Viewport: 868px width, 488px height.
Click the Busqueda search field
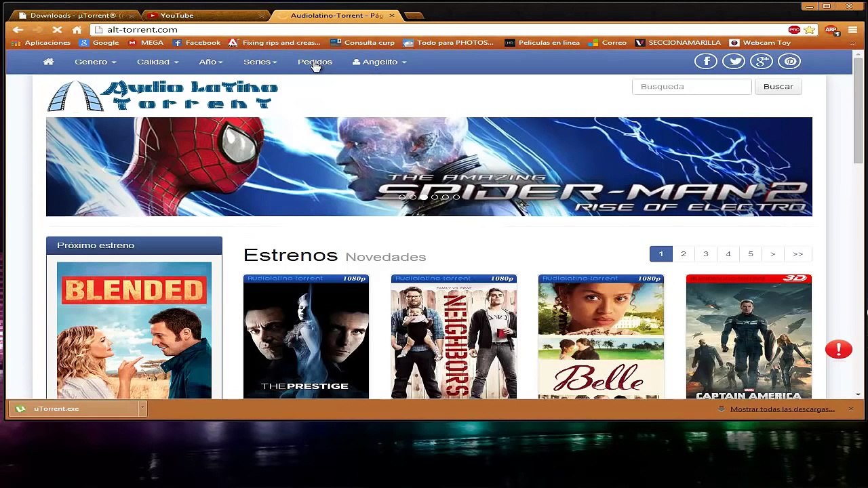(692, 87)
